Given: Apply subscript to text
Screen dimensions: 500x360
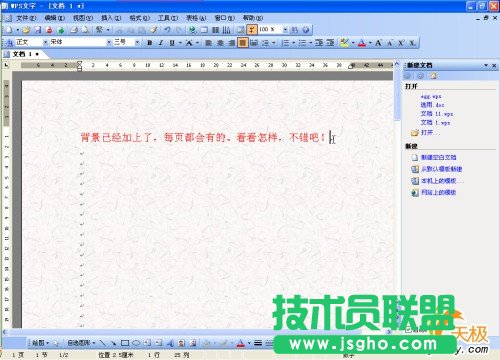Looking at the screenshot, I should tap(412, 43).
